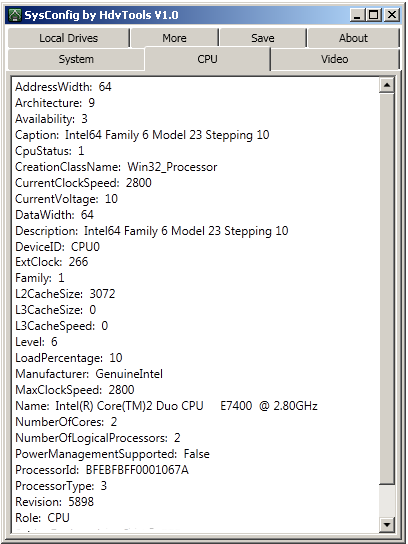Switch to the More tab
Viewport: 408px width, 544px height.
click(x=175, y=38)
